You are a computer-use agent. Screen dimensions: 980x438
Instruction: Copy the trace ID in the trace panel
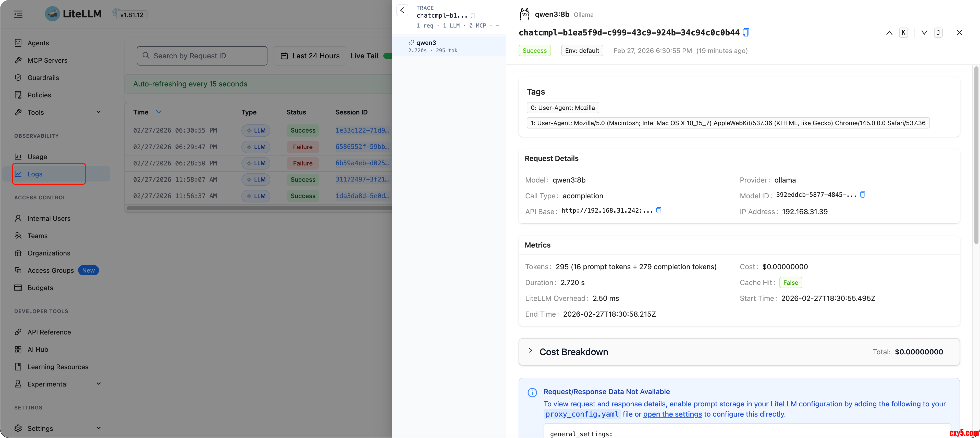[473, 16]
